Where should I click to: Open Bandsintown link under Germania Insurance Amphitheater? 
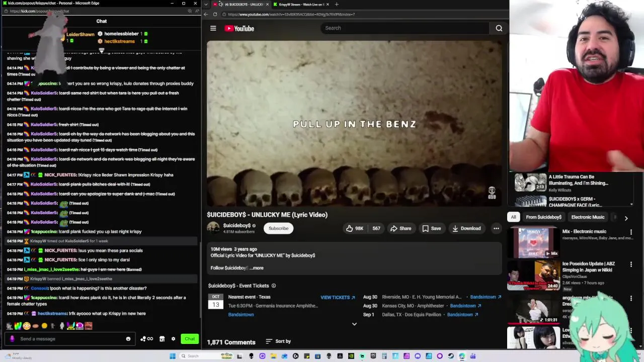241,315
